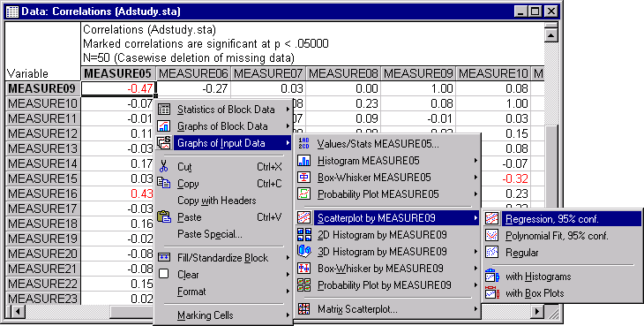
Task: Select the MEASURE12 row header
Action: point(42,133)
